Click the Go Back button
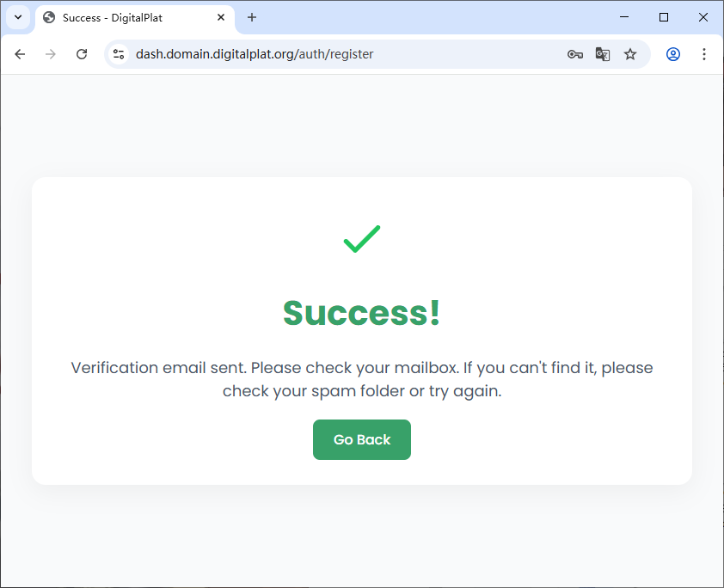The image size is (724, 588). click(362, 439)
